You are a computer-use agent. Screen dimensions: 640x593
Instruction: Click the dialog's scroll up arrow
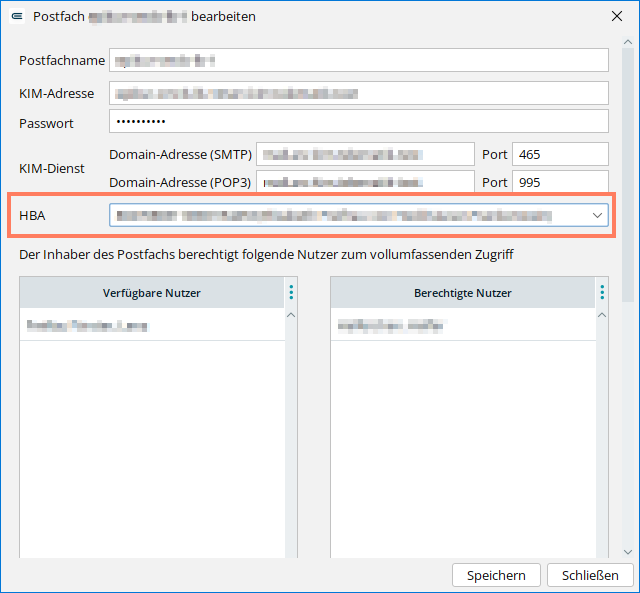coord(628,42)
